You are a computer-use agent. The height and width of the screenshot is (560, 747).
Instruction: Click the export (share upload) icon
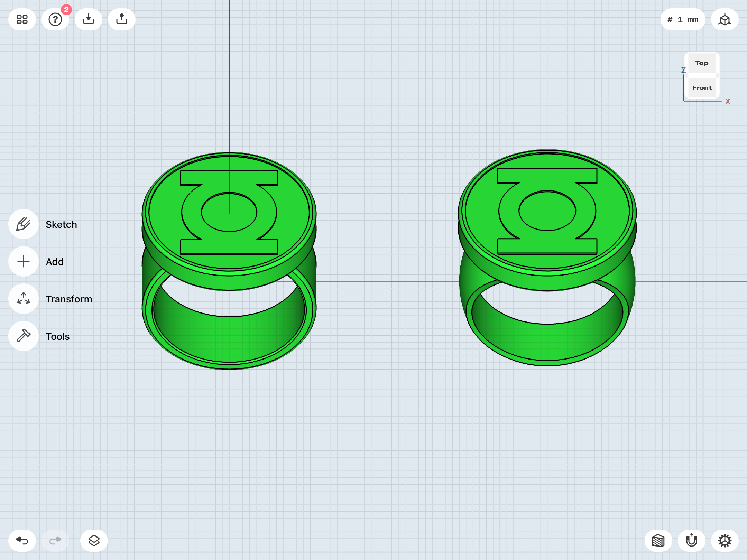122,19
